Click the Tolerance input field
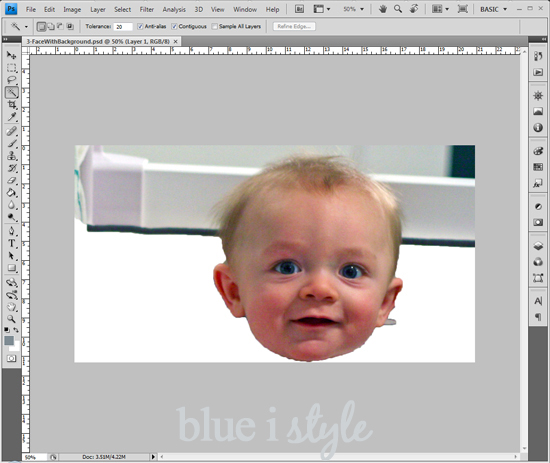 123,27
